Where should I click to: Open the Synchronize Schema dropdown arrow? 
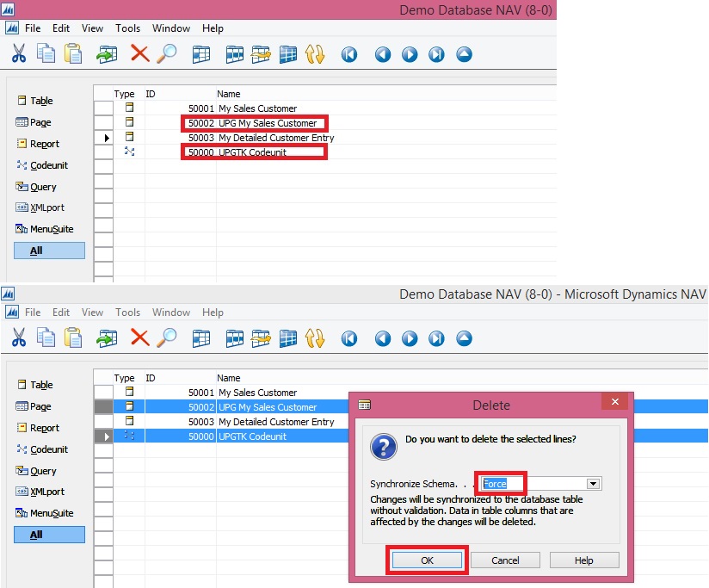tap(593, 484)
